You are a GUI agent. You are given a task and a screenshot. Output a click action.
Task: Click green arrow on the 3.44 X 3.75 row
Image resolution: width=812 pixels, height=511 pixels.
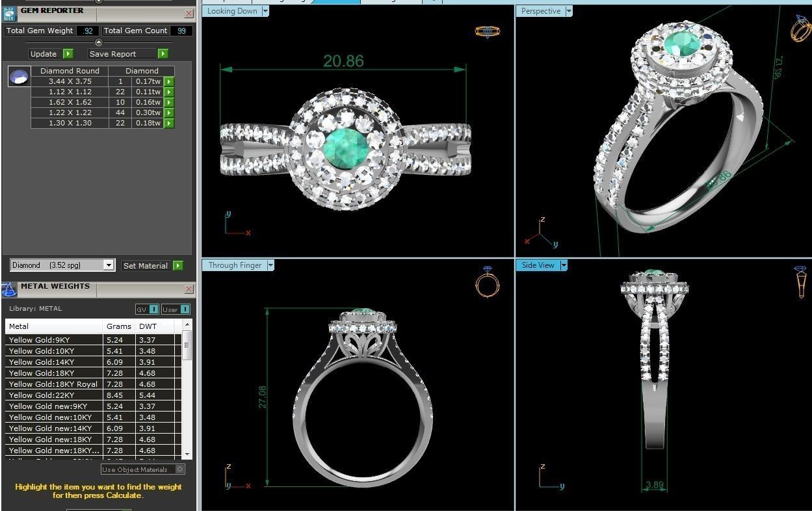pyautogui.click(x=169, y=81)
